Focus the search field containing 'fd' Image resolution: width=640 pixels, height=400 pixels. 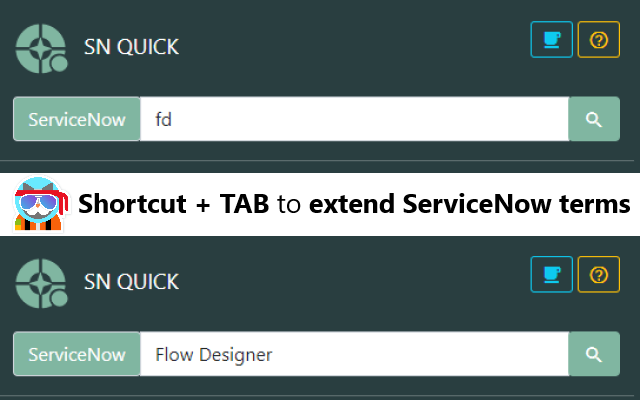coord(354,119)
